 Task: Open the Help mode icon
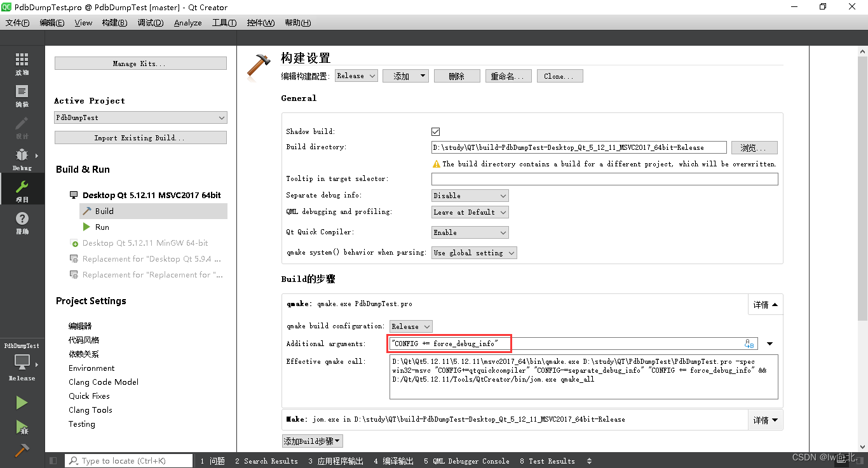coord(22,222)
